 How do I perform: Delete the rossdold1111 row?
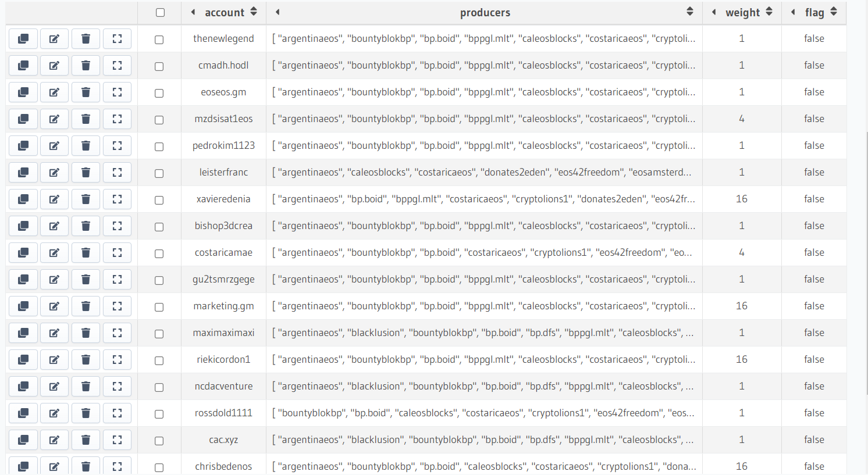pos(86,413)
